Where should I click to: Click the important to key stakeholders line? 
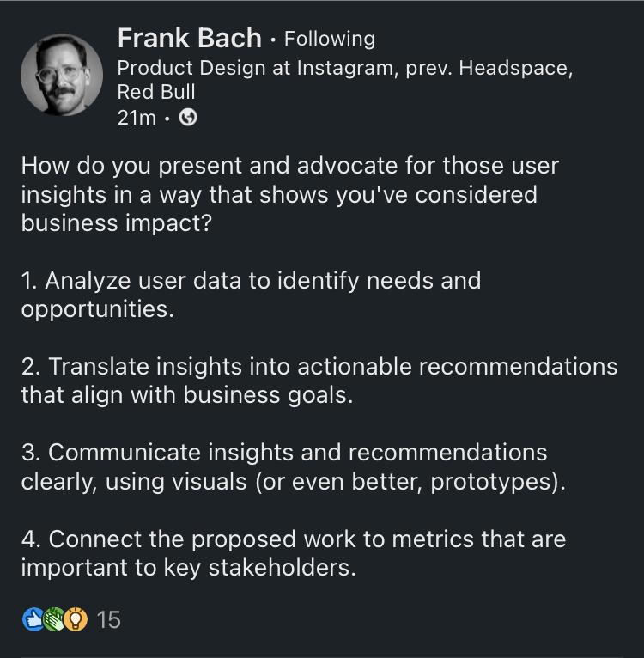click(188, 568)
